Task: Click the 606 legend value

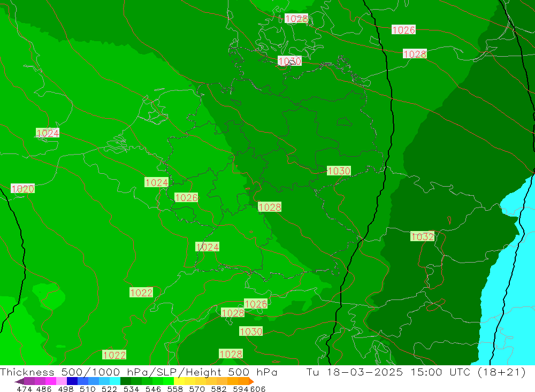Action: coord(258,389)
